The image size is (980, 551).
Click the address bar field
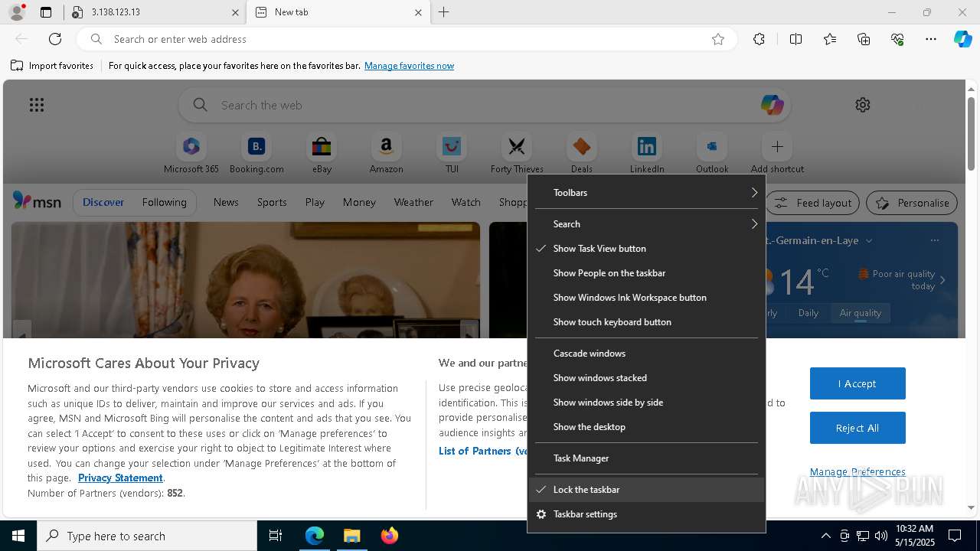pyautogui.click(x=406, y=39)
